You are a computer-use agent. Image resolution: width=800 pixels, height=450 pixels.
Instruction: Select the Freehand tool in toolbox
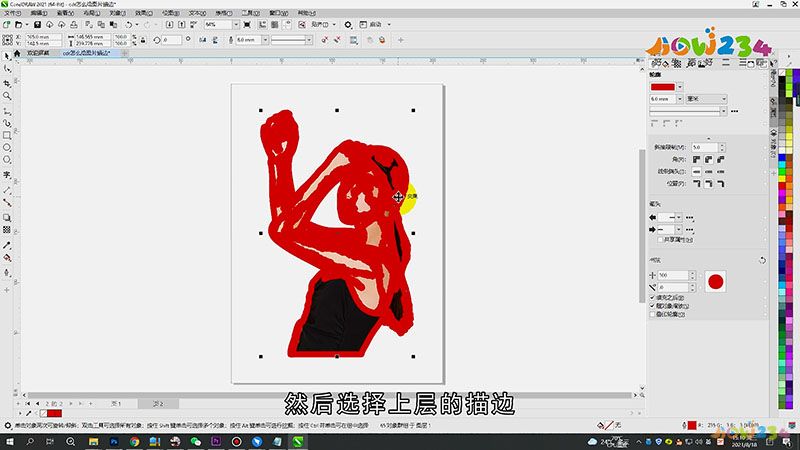pos(7,111)
